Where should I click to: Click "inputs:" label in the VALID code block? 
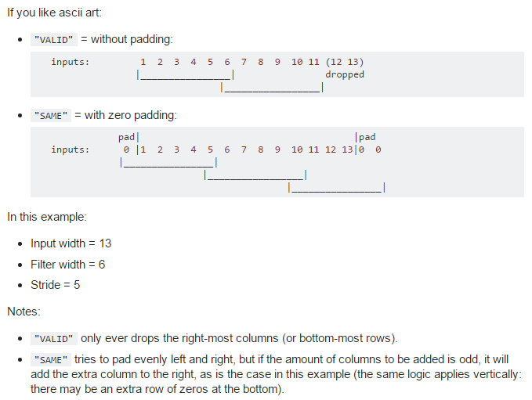(71, 62)
